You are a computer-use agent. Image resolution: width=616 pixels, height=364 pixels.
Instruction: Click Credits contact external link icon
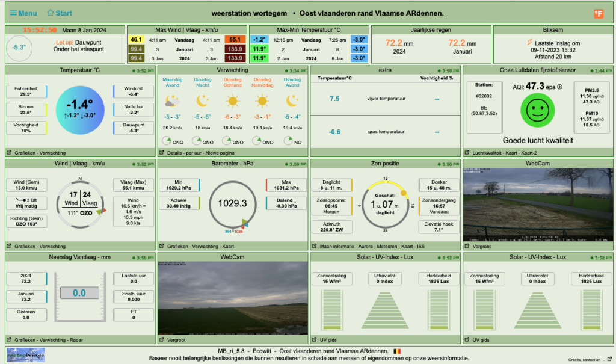pyautogui.click(x=609, y=359)
